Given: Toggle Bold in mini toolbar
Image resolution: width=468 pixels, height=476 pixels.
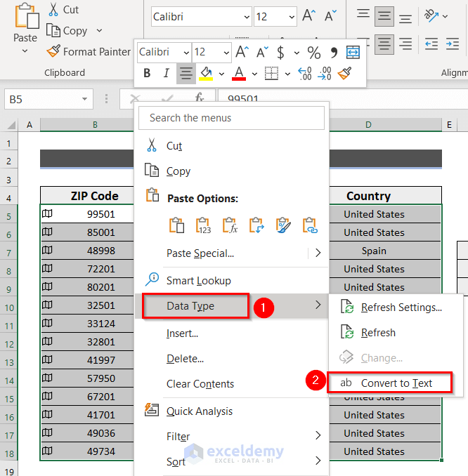Looking at the screenshot, I should click(x=147, y=73).
